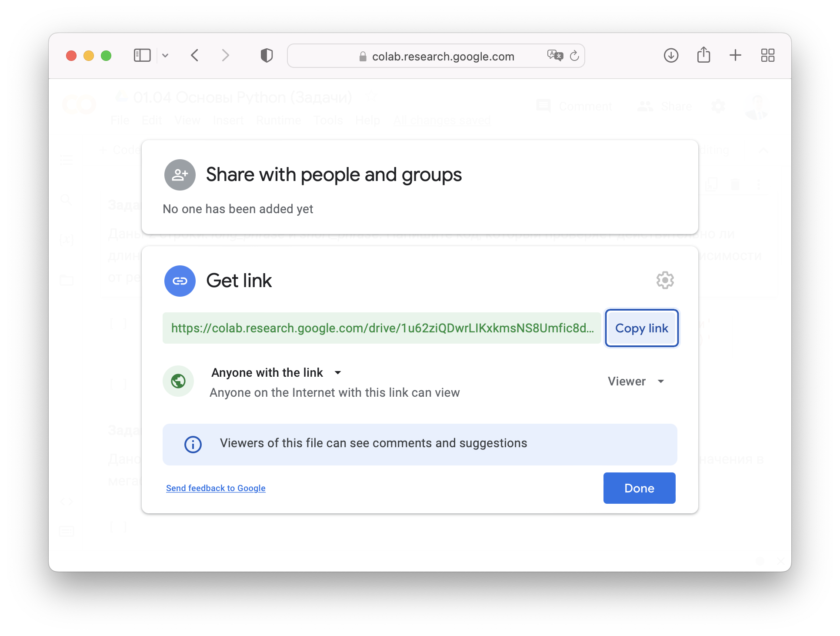
Task: Click the globe/anyone with link icon
Action: [x=178, y=381]
